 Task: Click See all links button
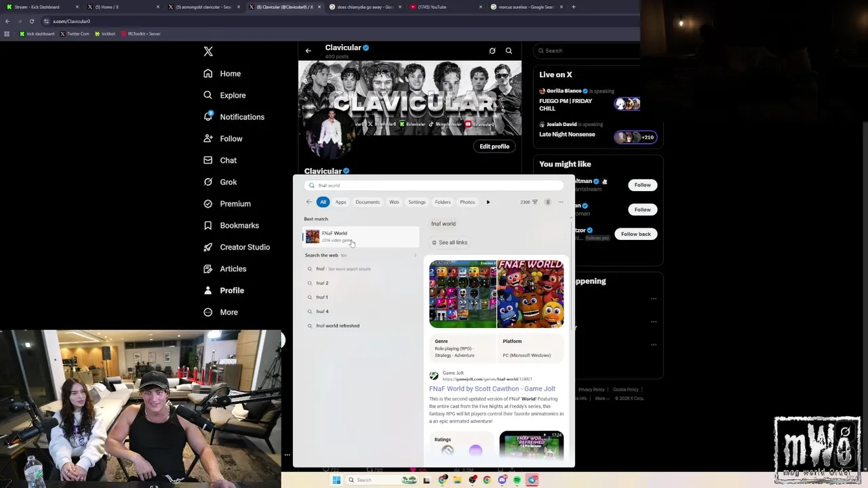tap(450, 243)
